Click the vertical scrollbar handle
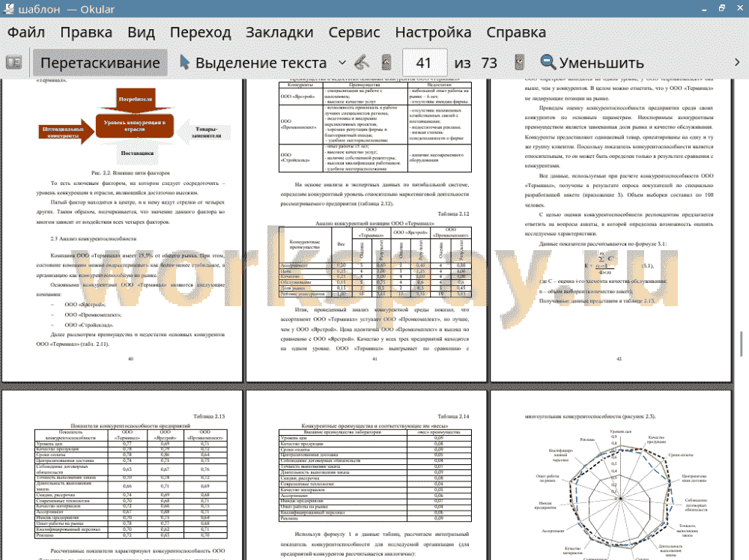 [742, 344]
